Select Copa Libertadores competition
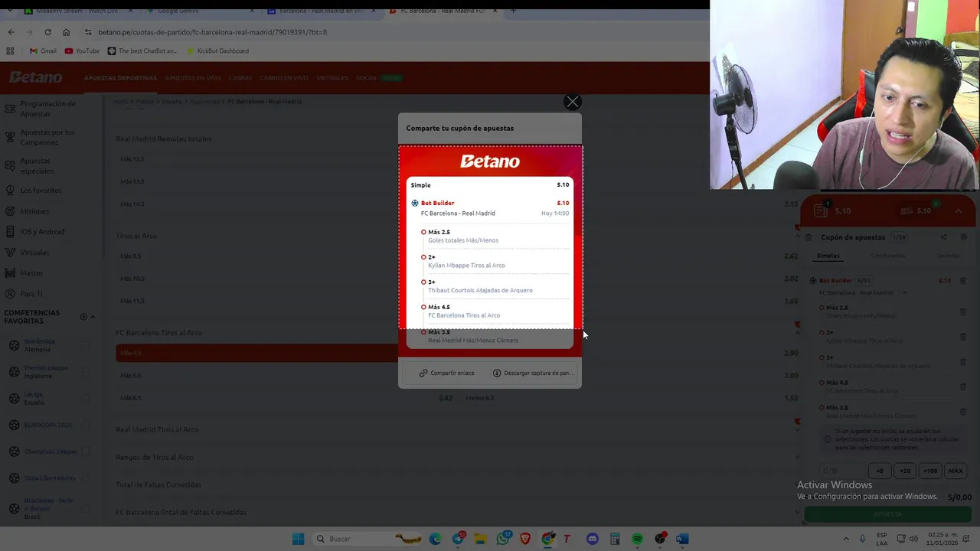This screenshot has height=551, width=980. (50, 478)
